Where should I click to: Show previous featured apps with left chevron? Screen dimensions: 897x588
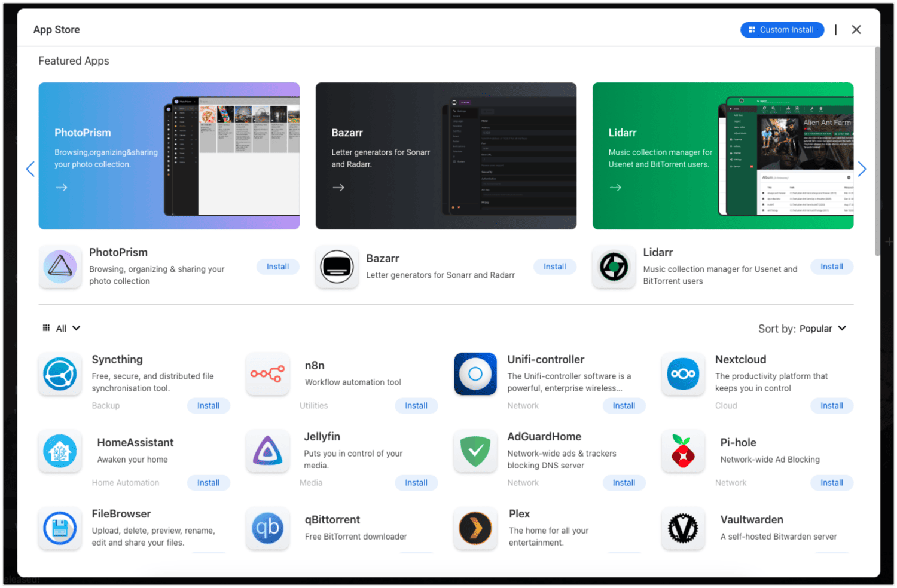click(30, 169)
